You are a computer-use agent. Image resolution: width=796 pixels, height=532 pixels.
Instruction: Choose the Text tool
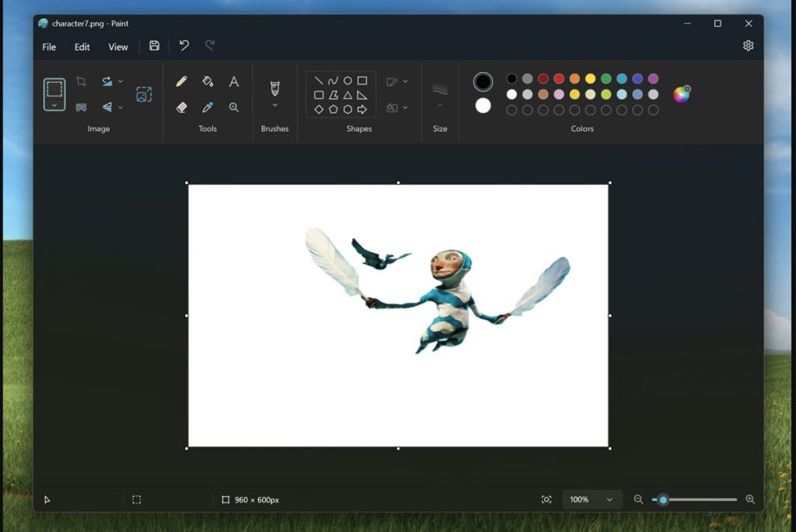coord(234,81)
